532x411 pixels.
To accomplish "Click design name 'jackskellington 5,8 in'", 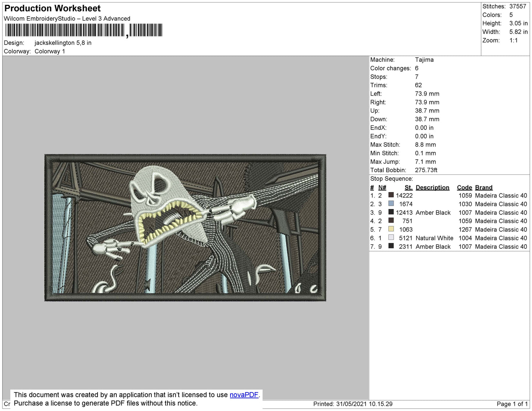I will [x=63, y=43].
